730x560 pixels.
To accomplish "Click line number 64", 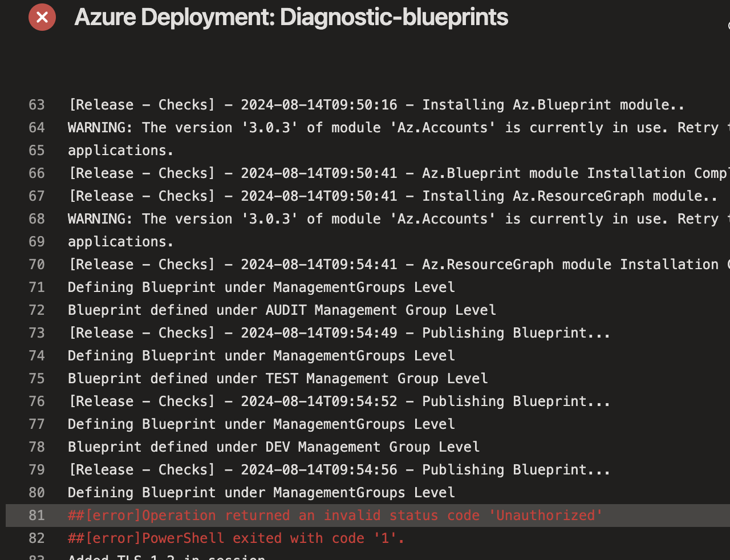I will [x=36, y=128].
